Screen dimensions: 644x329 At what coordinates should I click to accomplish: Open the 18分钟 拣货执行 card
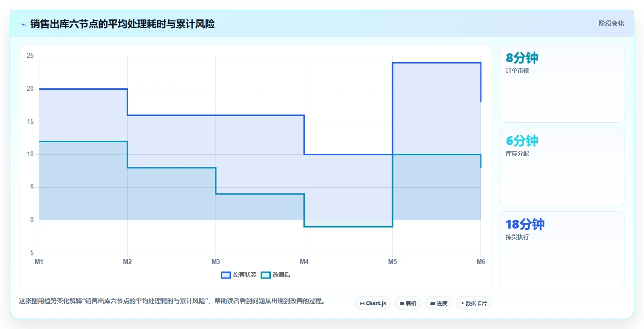(561, 250)
